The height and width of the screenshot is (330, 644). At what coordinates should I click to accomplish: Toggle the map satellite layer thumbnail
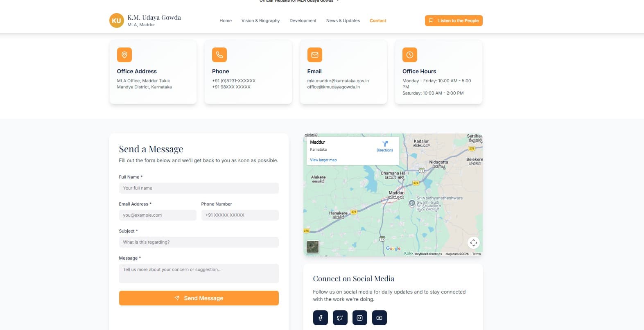313,246
